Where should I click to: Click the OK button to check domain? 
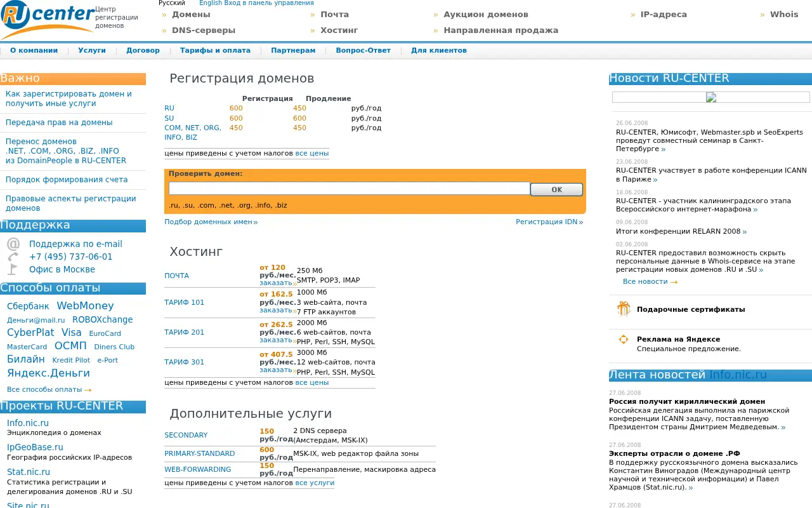coord(556,189)
